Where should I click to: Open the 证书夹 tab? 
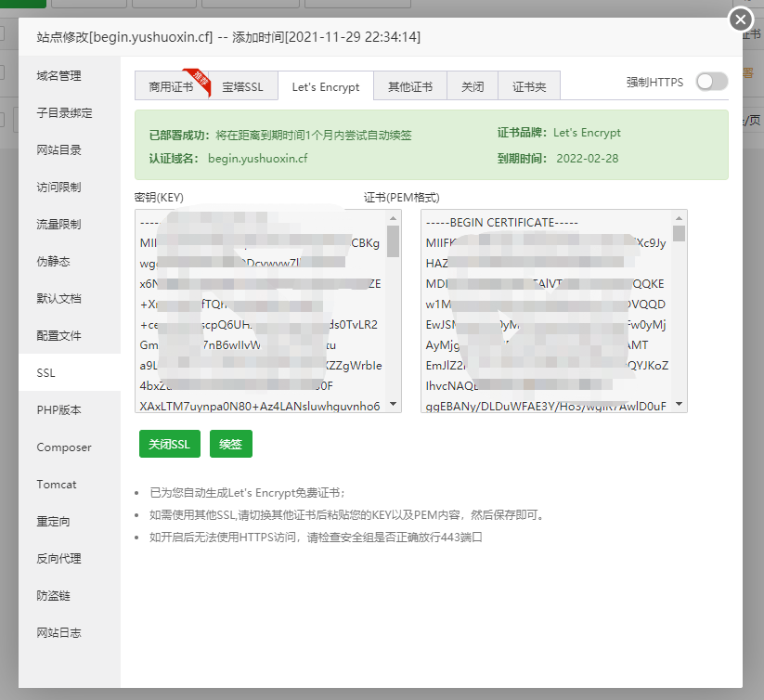coord(529,86)
